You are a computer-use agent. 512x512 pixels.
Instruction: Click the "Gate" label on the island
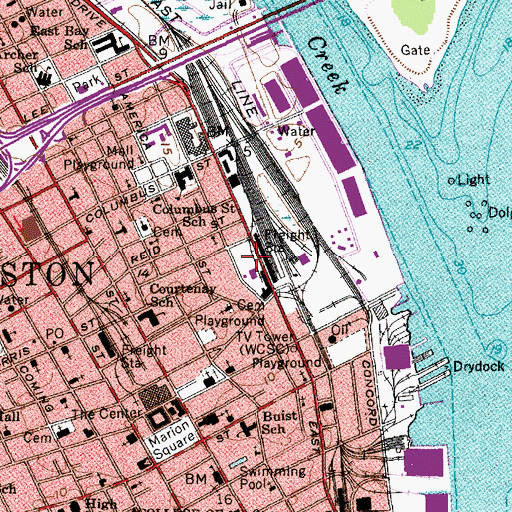click(x=415, y=50)
